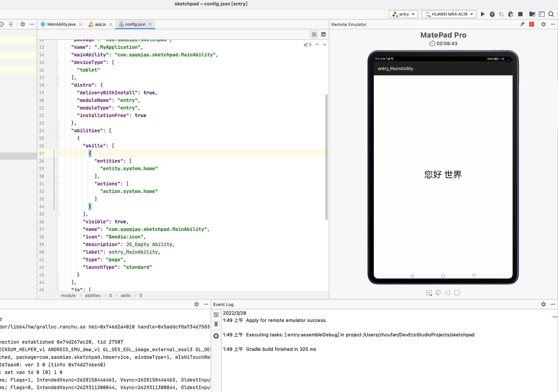Stop the remote emulator with red square

pos(531,24)
